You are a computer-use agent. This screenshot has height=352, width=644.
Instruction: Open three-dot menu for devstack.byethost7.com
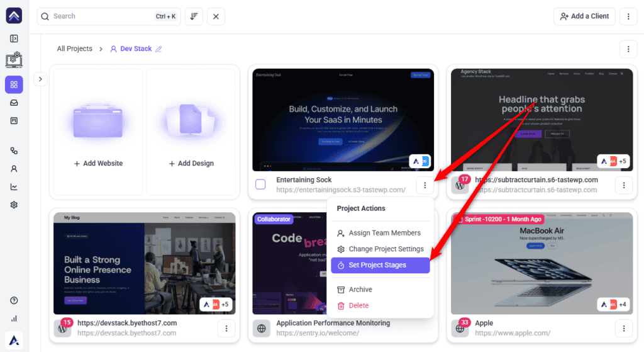(x=226, y=329)
